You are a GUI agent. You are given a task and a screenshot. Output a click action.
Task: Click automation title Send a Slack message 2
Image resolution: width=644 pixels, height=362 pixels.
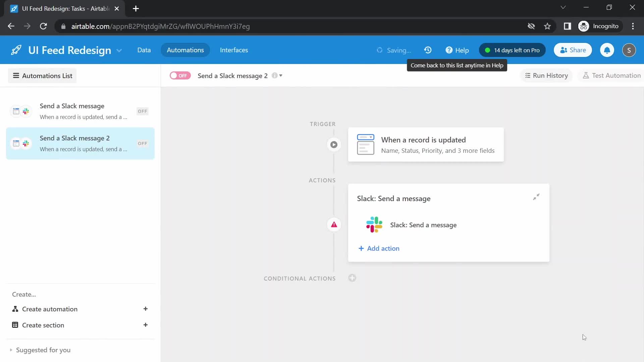[232, 76]
